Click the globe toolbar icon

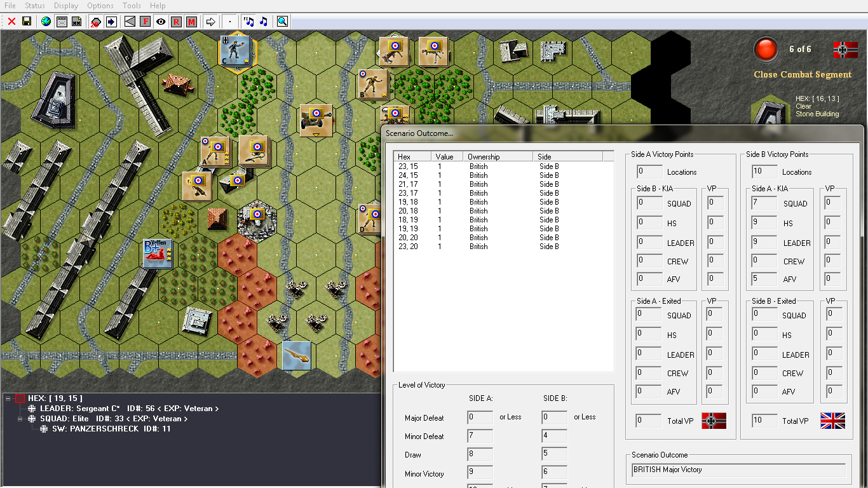point(46,22)
